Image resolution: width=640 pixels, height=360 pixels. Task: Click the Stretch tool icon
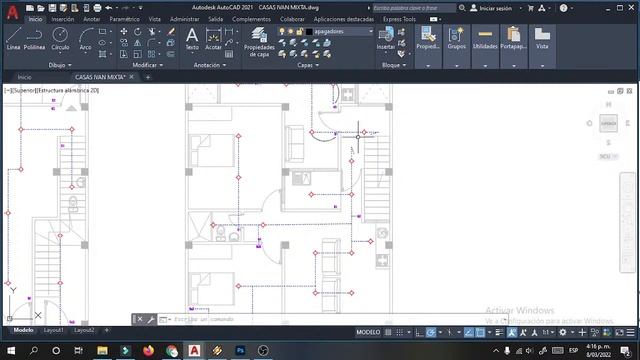tap(124, 54)
